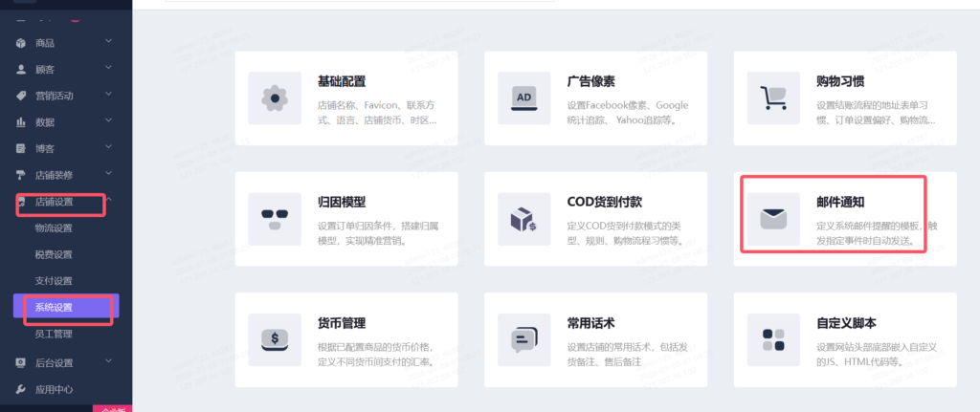Open the 邮件通知 title link
Image resolution: width=980 pixels, height=412 pixels.
click(x=843, y=202)
